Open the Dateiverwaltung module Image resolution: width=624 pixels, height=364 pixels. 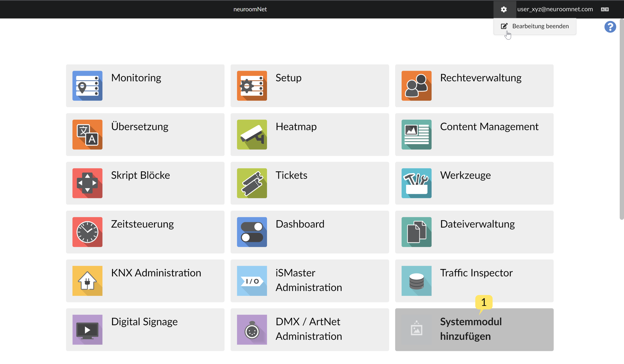[474, 232]
